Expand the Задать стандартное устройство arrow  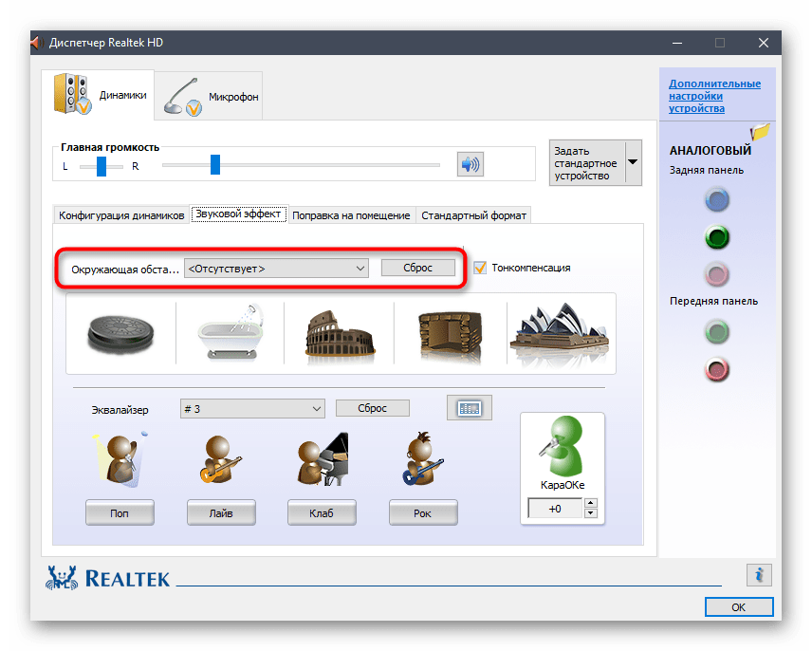(633, 163)
